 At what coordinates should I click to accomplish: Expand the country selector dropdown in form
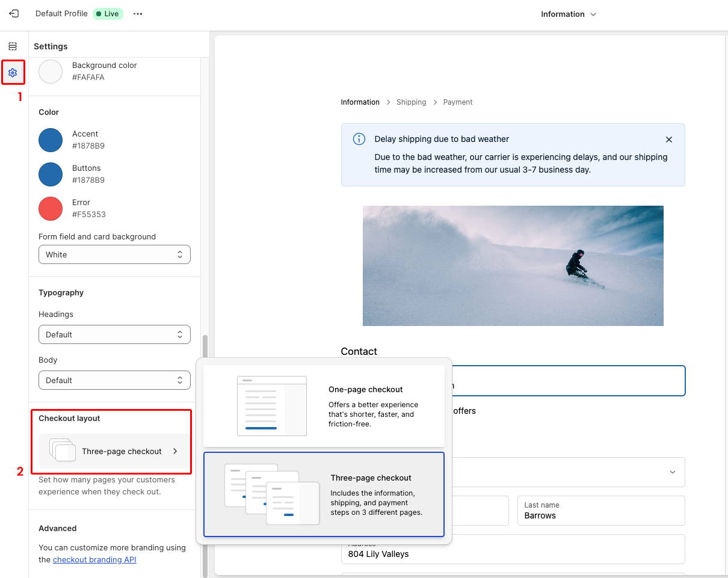[568, 472]
